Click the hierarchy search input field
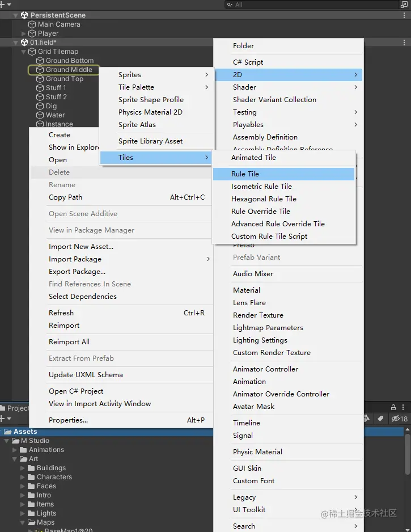This screenshot has width=411, height=532. 311,5
